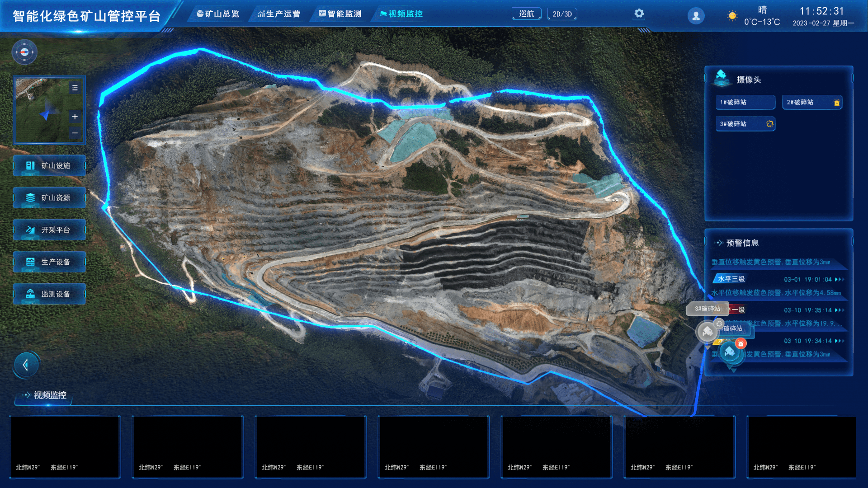Image resolution: width=868 pixels, height=488 pixels.
Task: Open the second video feed thumbnail
Action: click(x=188, y=446)
